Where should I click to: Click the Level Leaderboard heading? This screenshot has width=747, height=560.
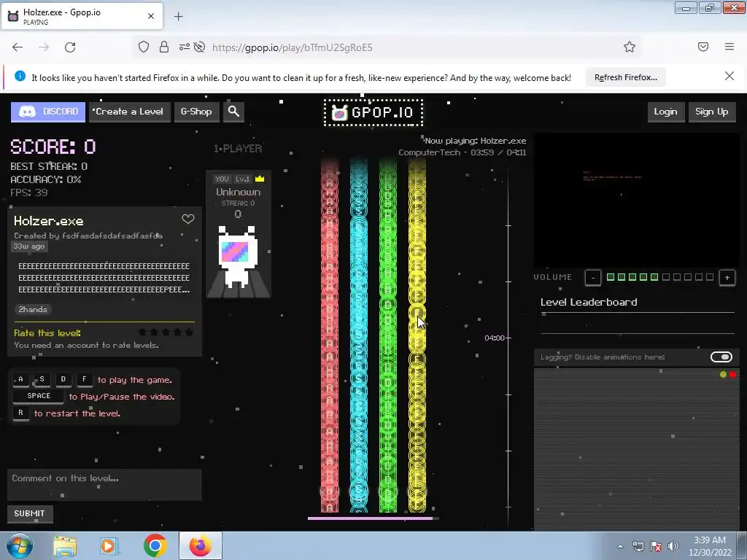coord(589,302)
